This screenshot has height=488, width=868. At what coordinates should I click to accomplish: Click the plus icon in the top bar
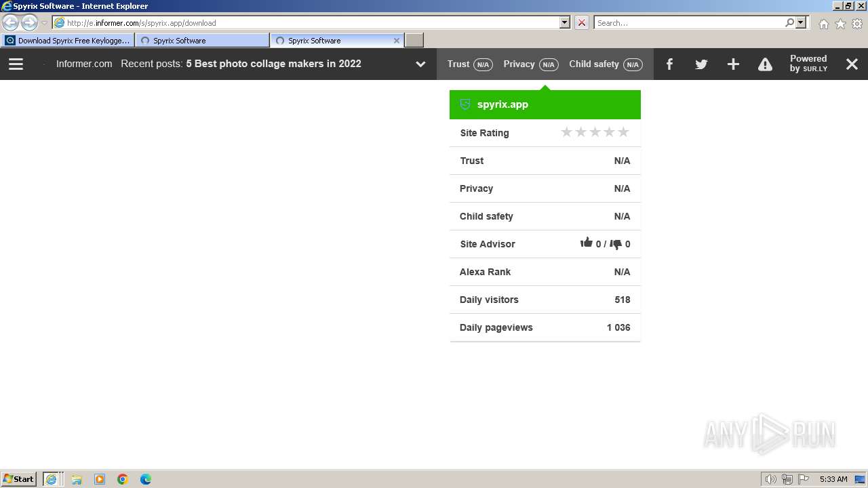733,64
